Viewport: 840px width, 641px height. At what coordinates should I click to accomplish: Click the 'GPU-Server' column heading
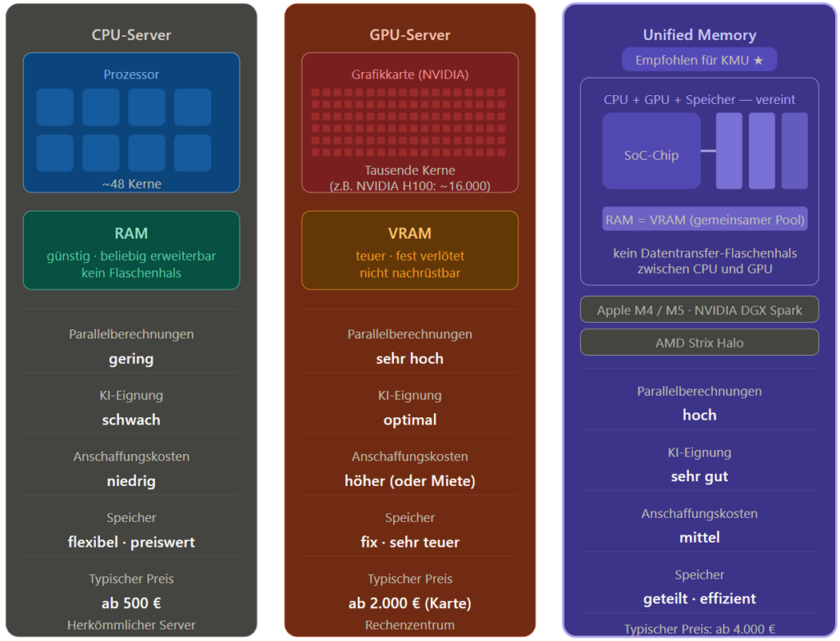(409, 35)
